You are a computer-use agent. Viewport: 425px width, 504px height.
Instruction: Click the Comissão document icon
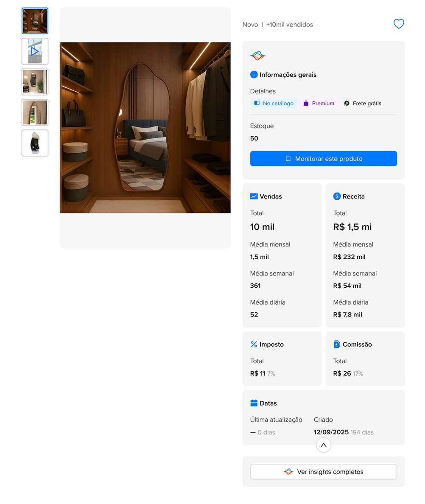[x=337, y=344]
